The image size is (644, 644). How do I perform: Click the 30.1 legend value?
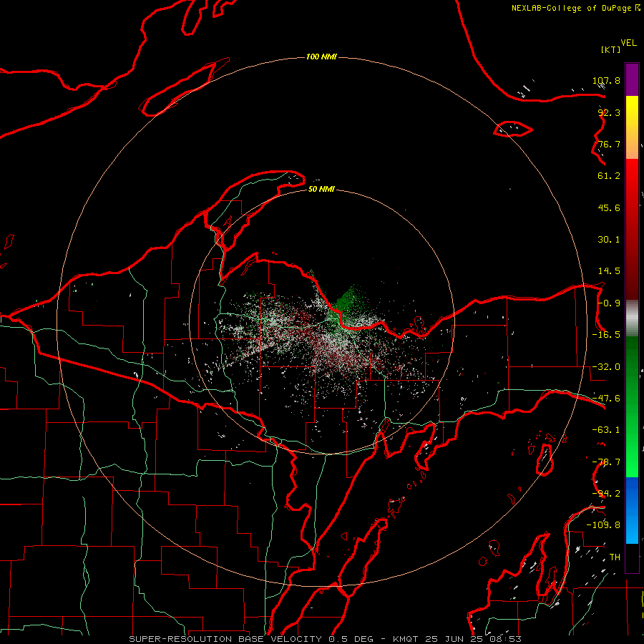tap(609, 240)
